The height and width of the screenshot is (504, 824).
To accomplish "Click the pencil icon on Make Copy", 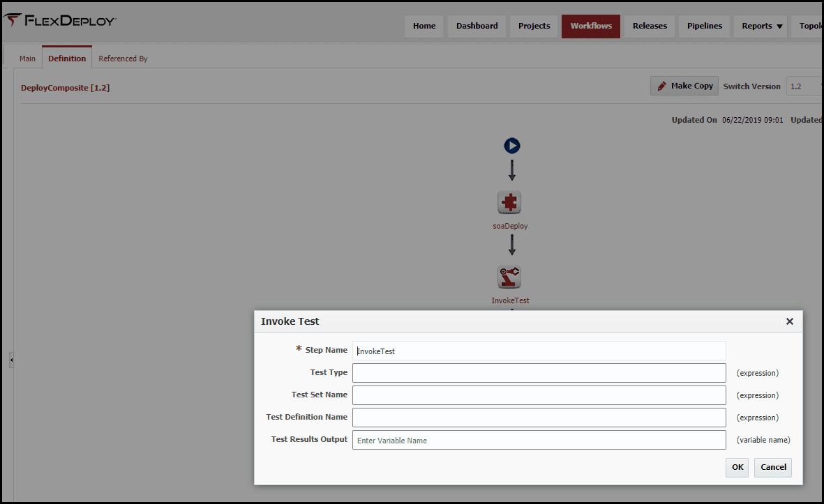I will [x=662, y=86].
